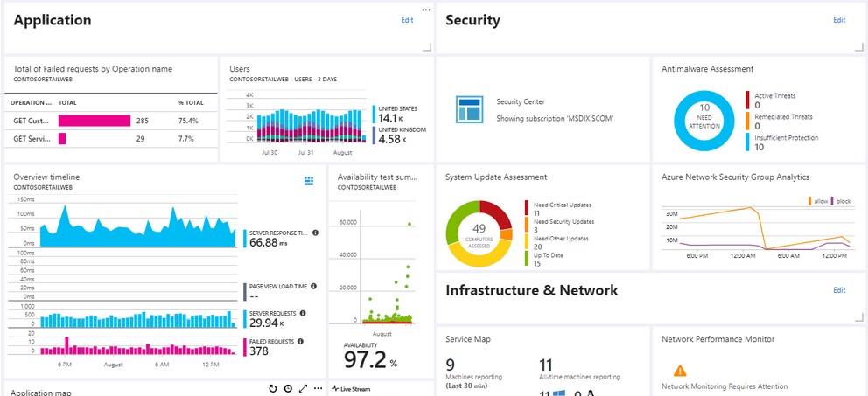The width and height of the screenshot is (868, 396).
Task: Refresh the Application map tile
Action: [x=272, y=389]
